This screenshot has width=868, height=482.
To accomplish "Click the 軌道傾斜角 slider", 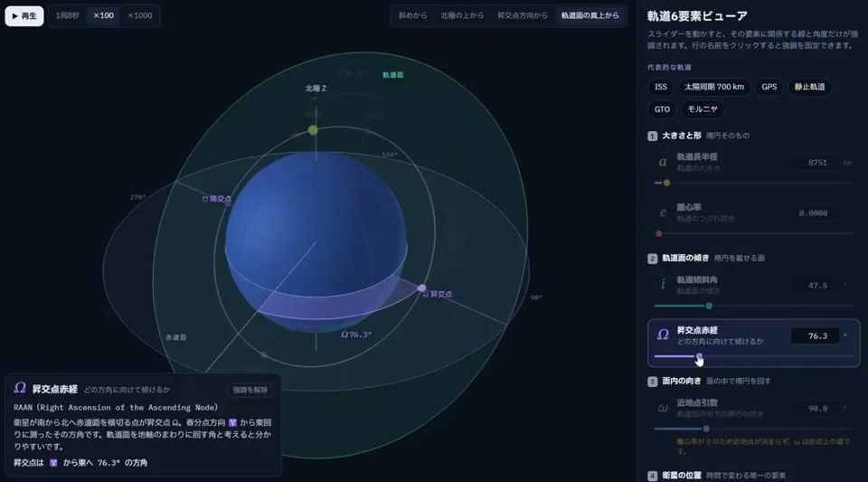I will pos(753,306).
